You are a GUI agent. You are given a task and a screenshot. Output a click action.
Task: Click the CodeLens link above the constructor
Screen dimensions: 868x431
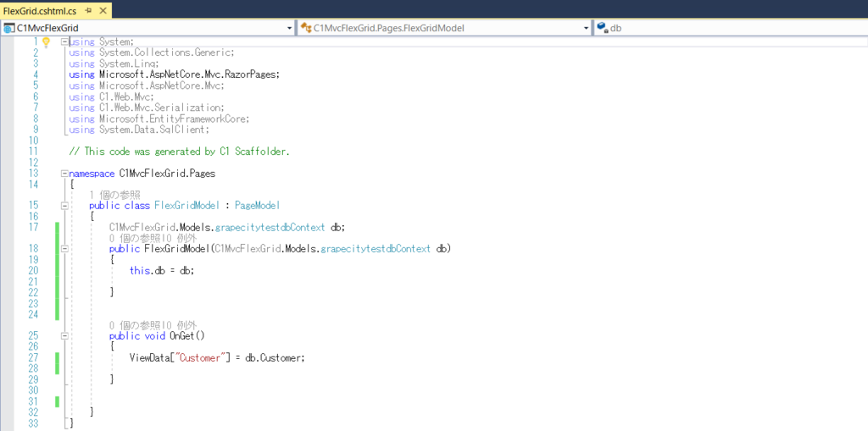[153, 238]
